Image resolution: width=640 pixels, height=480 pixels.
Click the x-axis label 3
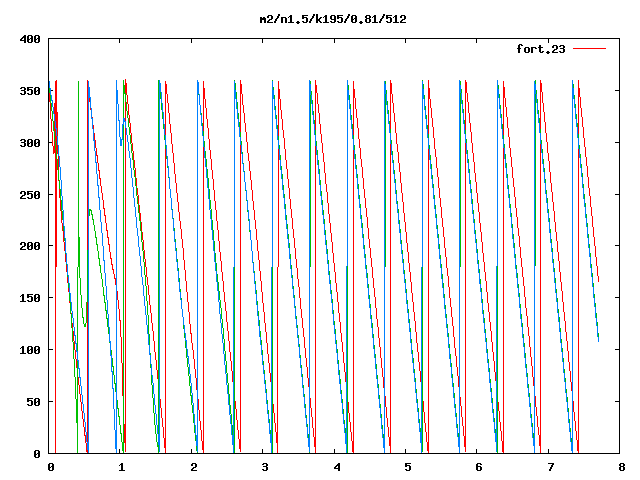(265, 467)
